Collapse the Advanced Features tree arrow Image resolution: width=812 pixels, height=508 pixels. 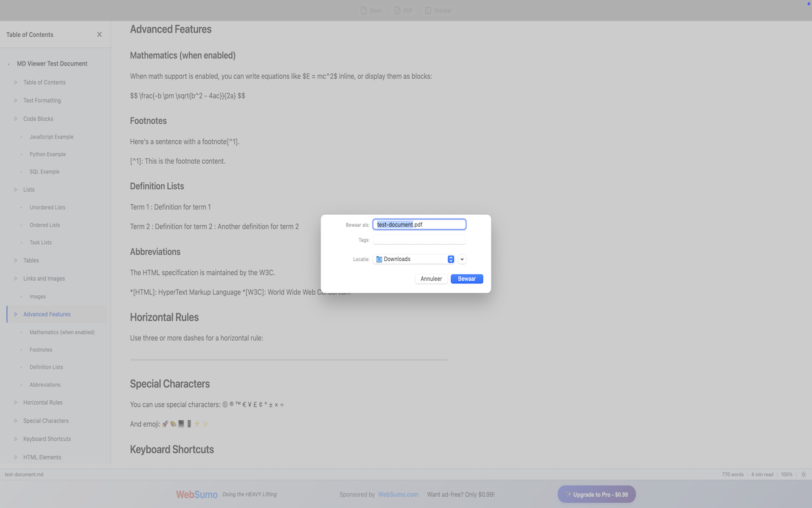click(16, 314)
